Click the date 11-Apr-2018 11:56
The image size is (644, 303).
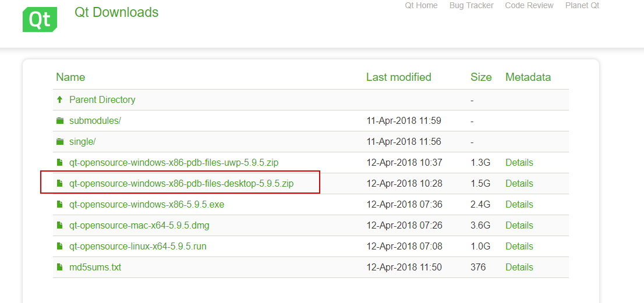click(404, 142)
